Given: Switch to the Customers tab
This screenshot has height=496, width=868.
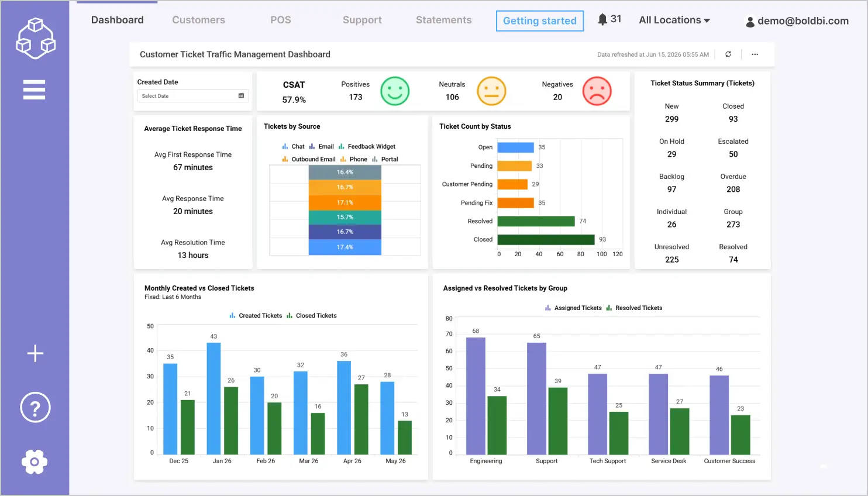Looking at the screenshot, I should point(198,20).
